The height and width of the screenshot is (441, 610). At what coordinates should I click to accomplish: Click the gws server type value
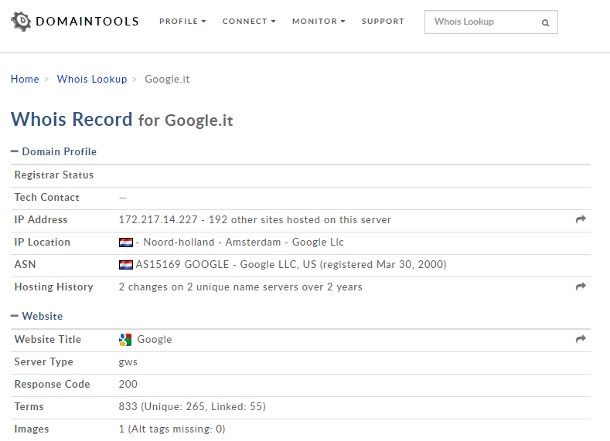point(128,362)
